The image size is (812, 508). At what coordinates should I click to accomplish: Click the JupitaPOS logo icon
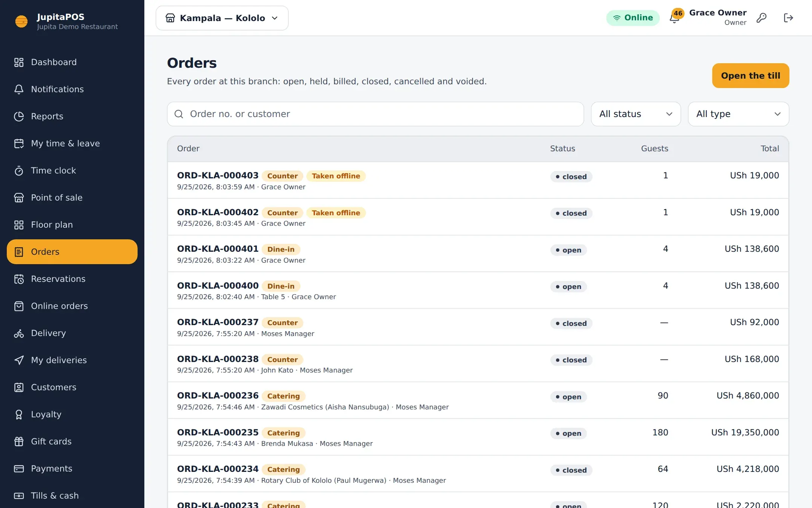pos(21,21)
